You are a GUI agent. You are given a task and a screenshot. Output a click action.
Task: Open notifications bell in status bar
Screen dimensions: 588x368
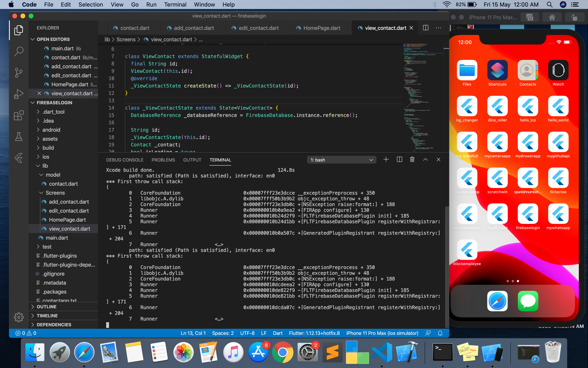click(440, 333)
